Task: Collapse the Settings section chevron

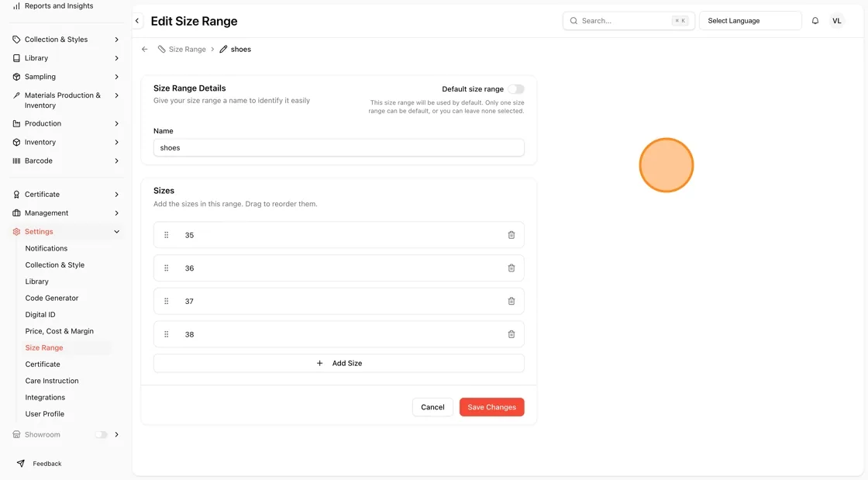Action: click(117, 231)
